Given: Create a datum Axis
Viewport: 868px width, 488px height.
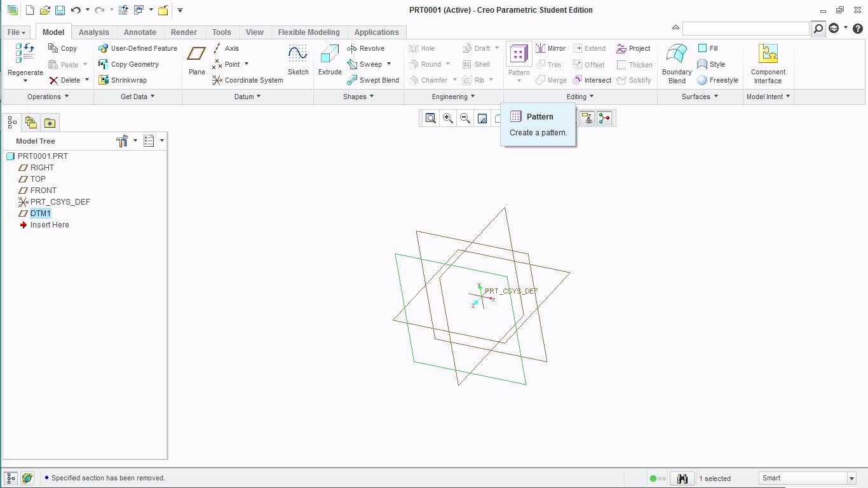Looking at the screenshot, I should pos(226,48).
